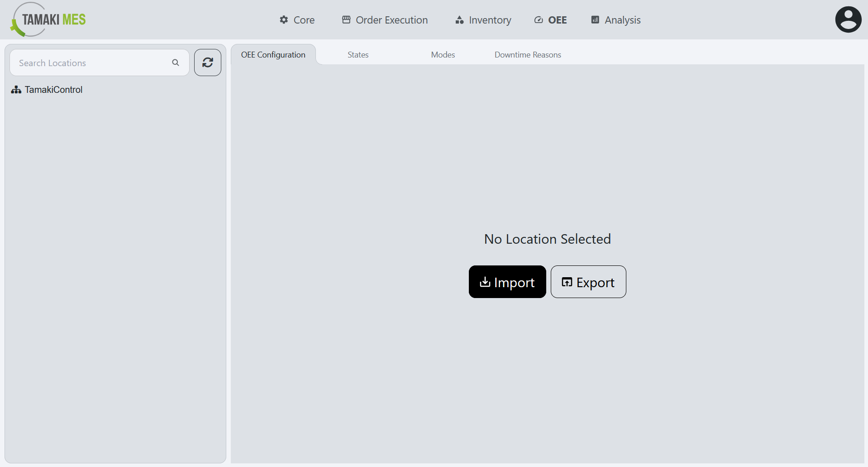868x467 pixels.
Task: Select the Inventory sitemap icon
Action: click(459, 19)
